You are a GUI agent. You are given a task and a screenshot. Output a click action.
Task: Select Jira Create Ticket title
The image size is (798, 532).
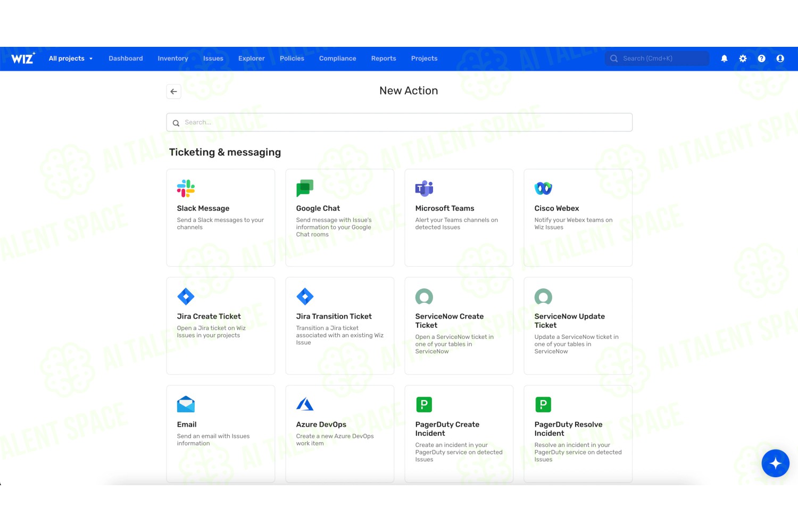209,317
